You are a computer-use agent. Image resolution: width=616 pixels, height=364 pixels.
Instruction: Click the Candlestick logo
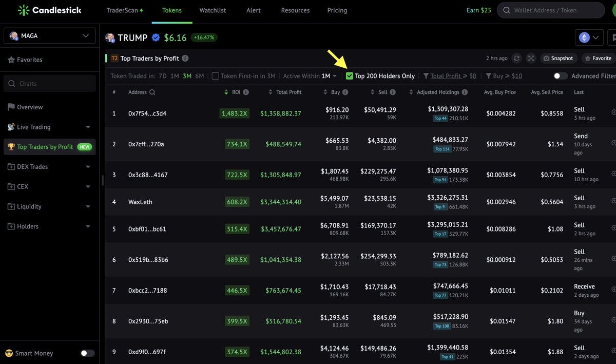click(x=49, y=10)
